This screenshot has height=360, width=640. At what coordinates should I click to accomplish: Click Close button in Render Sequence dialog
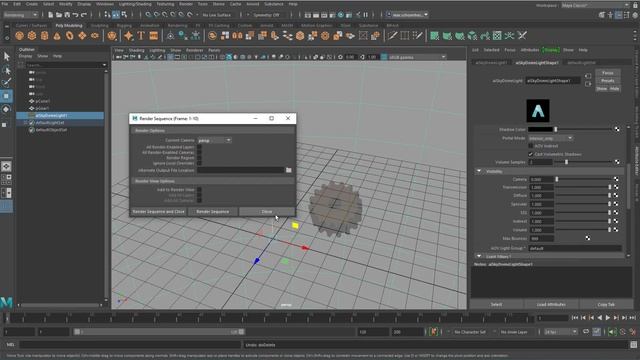(267, 211)
